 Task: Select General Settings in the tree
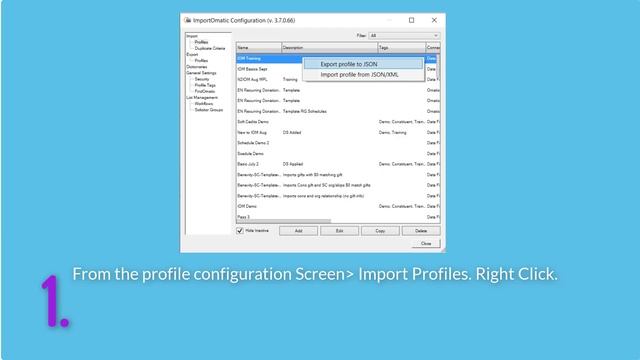[201, 73]
